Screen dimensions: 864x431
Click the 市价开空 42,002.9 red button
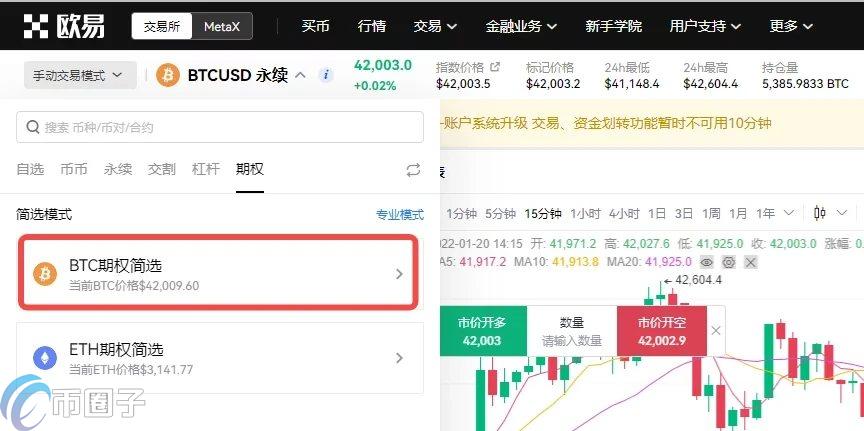coord(662,331)
